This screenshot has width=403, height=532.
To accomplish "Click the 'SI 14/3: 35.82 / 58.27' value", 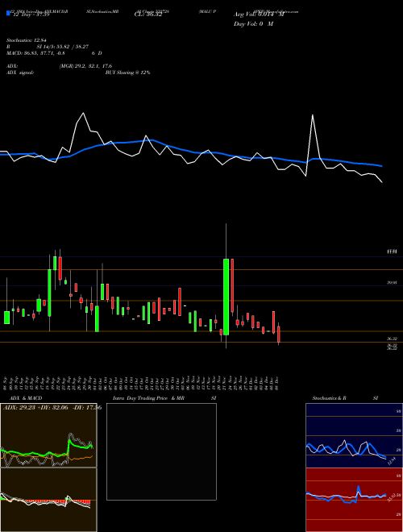I will (63, 47).
